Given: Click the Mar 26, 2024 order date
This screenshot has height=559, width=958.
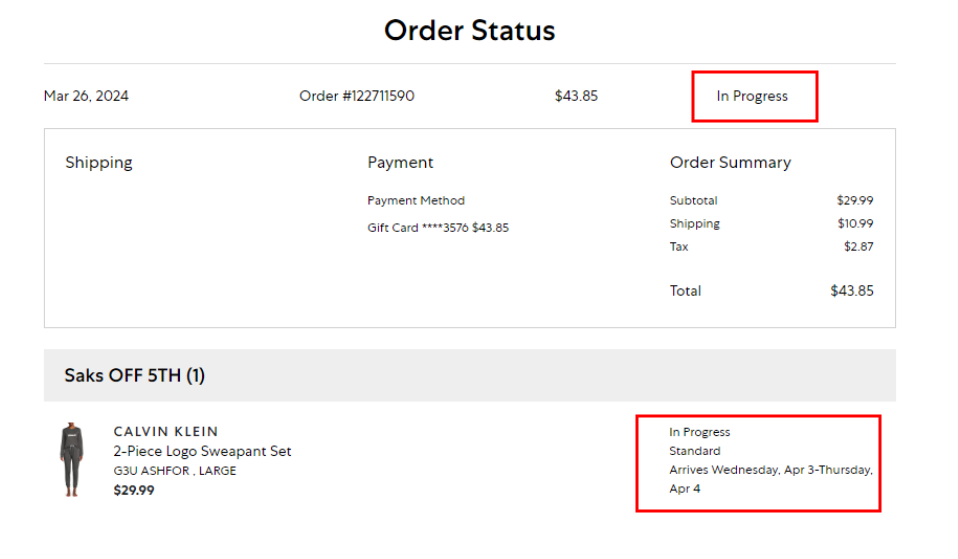Looking at the screenshot, I should (x=86, y=96).
